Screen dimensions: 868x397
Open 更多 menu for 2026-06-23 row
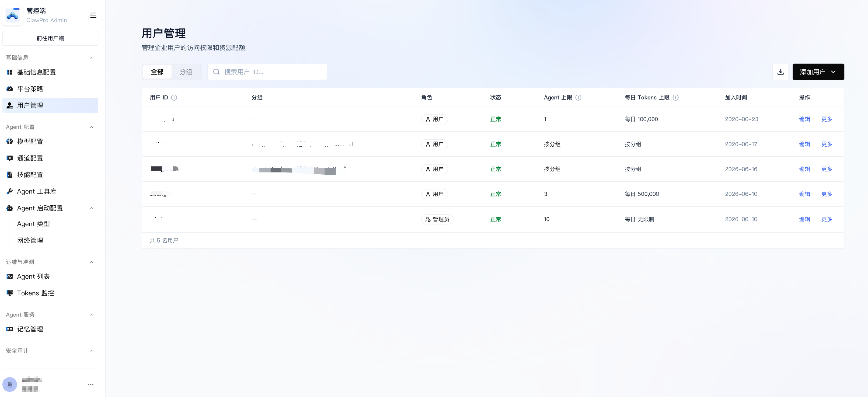[827, 119]
